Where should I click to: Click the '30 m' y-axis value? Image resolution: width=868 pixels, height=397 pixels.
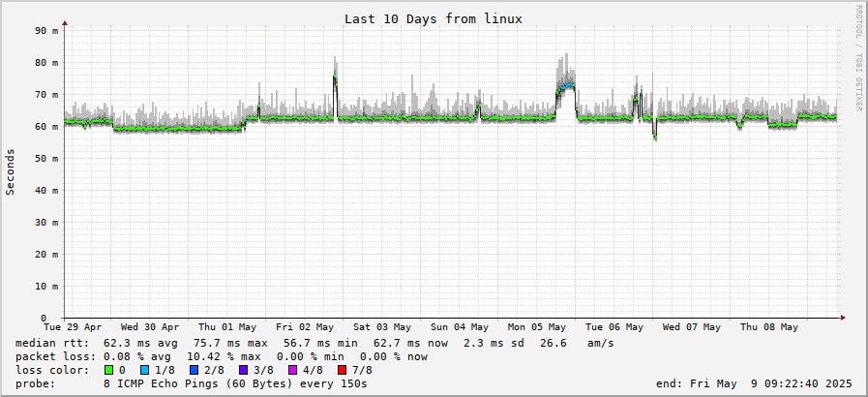pos(47,223)
